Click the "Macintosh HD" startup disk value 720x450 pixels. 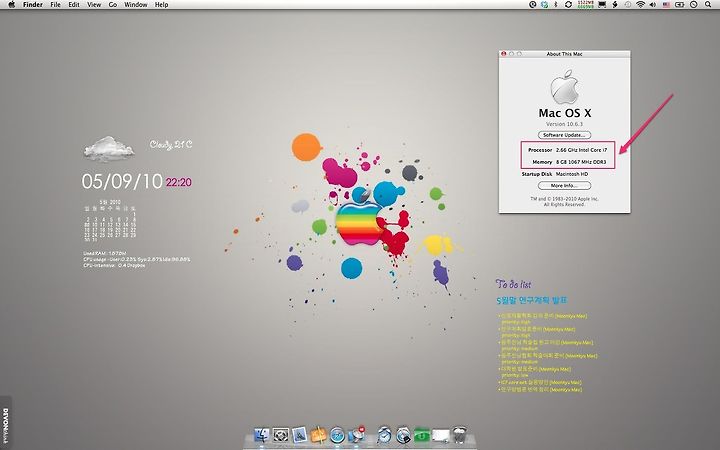click(572, 174)
